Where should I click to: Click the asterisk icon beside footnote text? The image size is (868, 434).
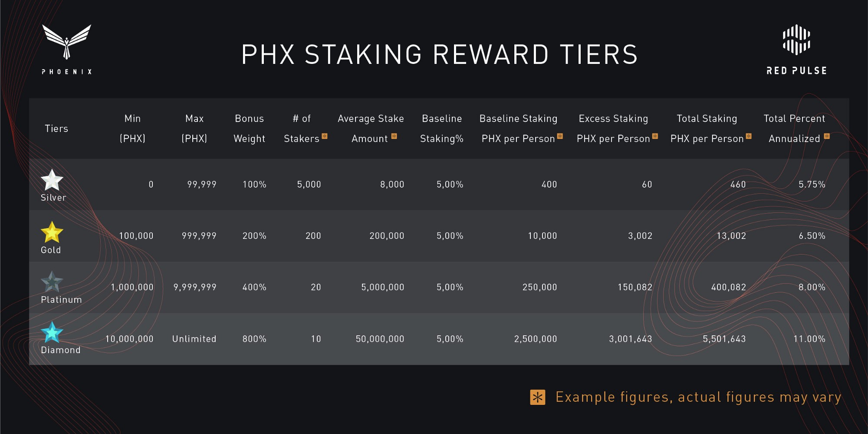coord(537,397)
